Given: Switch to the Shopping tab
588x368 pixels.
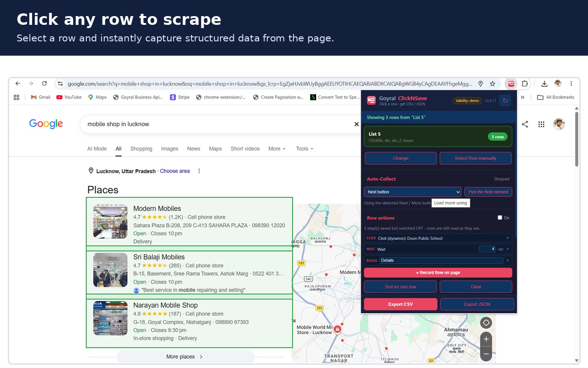Looking at the screenshot, I should point(141,149).
